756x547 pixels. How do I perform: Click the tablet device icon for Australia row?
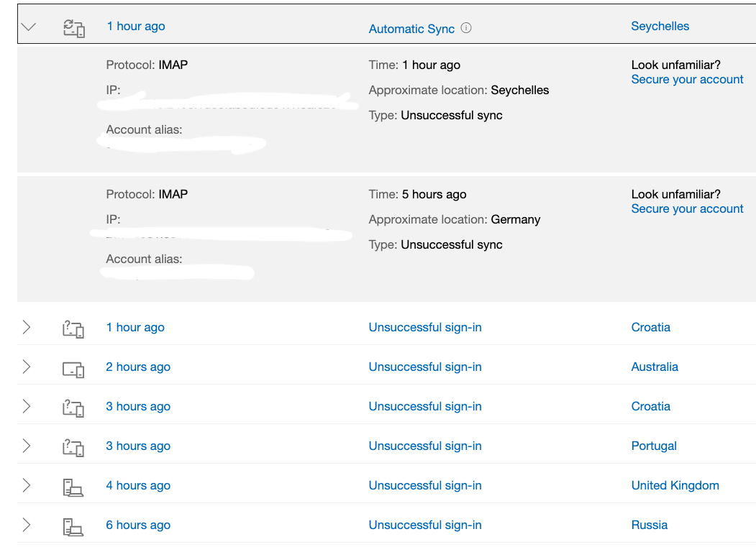pyautogui.click(x=73, y=367)
